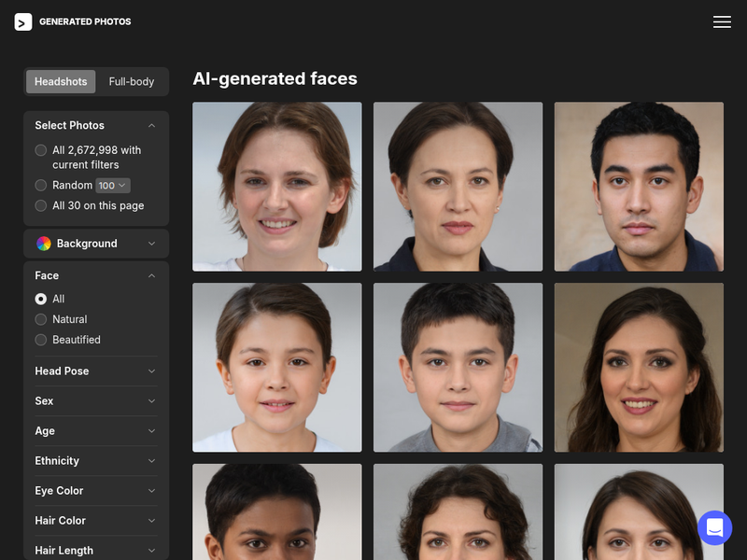This screenshot has height=560, width=747.
Task: Click the rainbow Background color wheel icon
Action: [43, 244]
